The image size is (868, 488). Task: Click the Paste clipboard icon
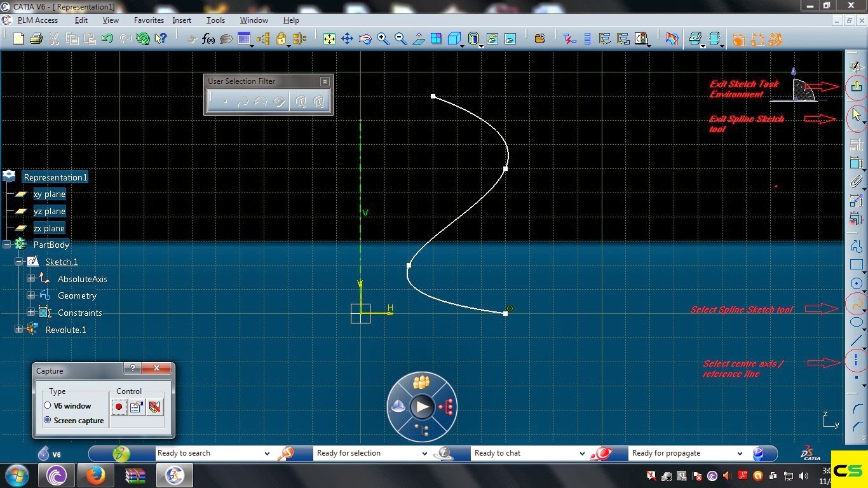tap(90, 39)
